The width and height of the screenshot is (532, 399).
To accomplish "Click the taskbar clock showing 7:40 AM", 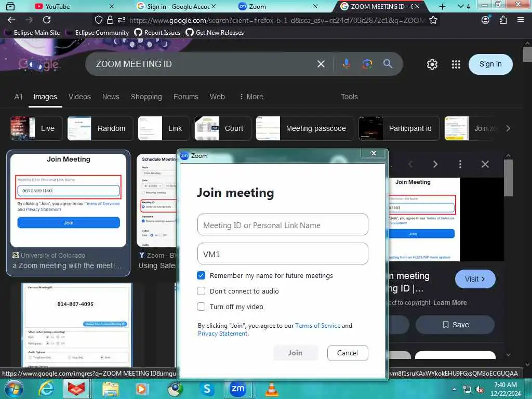I will pos(506,389).
